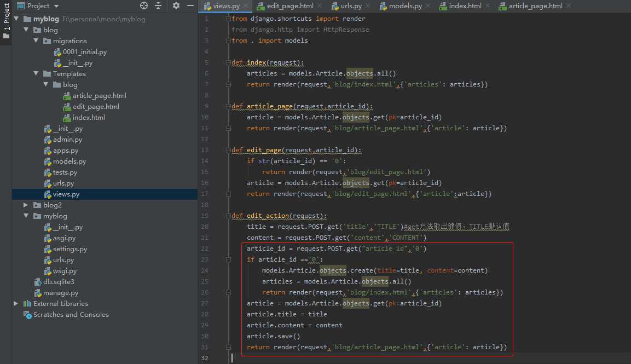Select 0001_initial.py in migrations

tap(84, 51)
